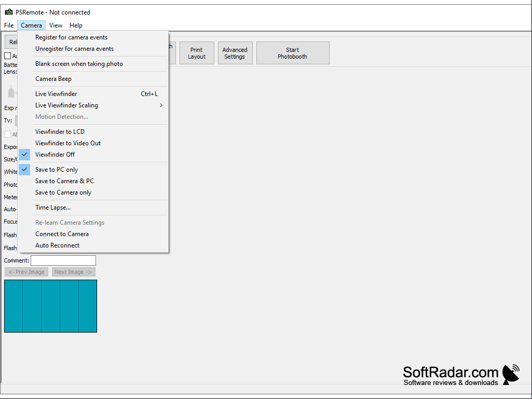Open Live Viewfinder from Camera menu

pyautogui.click(x=93, y=93)
